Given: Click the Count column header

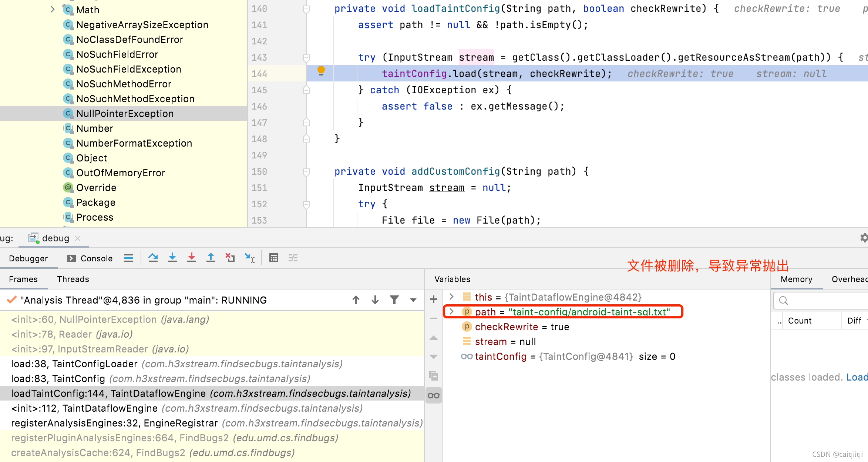Looking at the screenshot, I should pos(800,321).
